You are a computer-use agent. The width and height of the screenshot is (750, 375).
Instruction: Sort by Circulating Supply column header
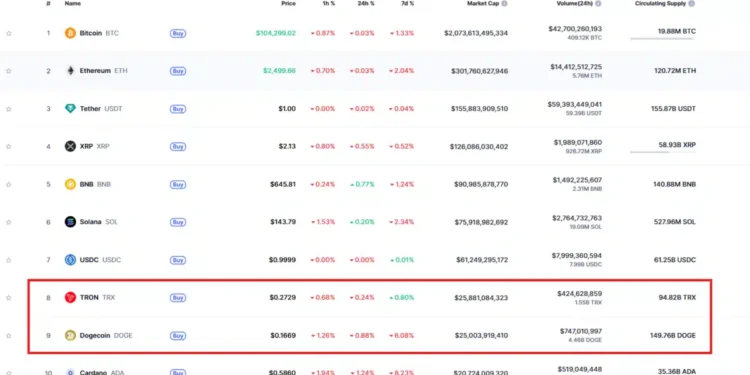(x=660, y=3)
